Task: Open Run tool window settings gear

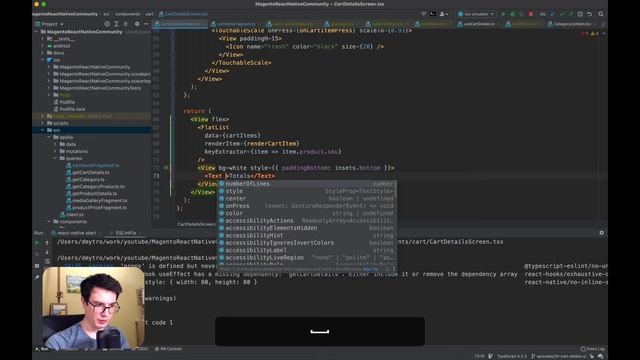Action: [601, 233]
